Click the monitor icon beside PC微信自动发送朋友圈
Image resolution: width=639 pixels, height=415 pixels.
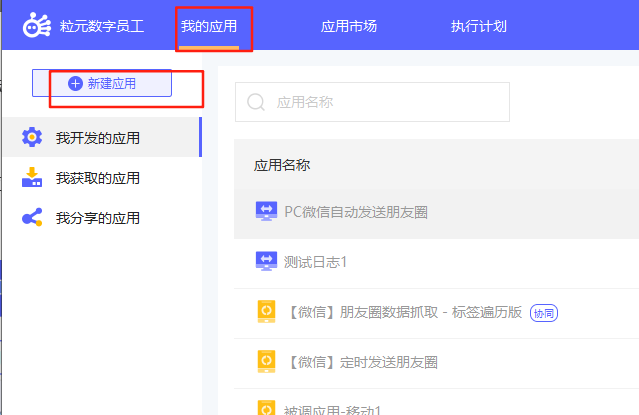point(267,211)
